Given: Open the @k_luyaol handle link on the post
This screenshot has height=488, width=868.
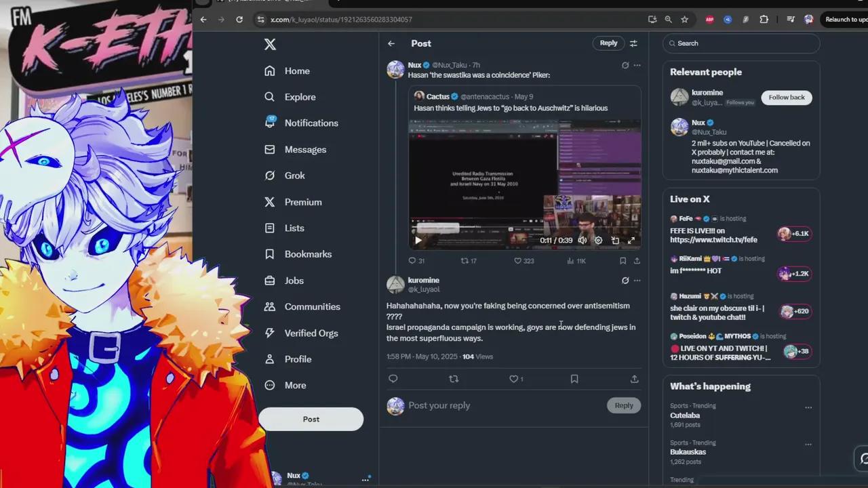Looking at the screenshot, I should click(x=424, y=289).
